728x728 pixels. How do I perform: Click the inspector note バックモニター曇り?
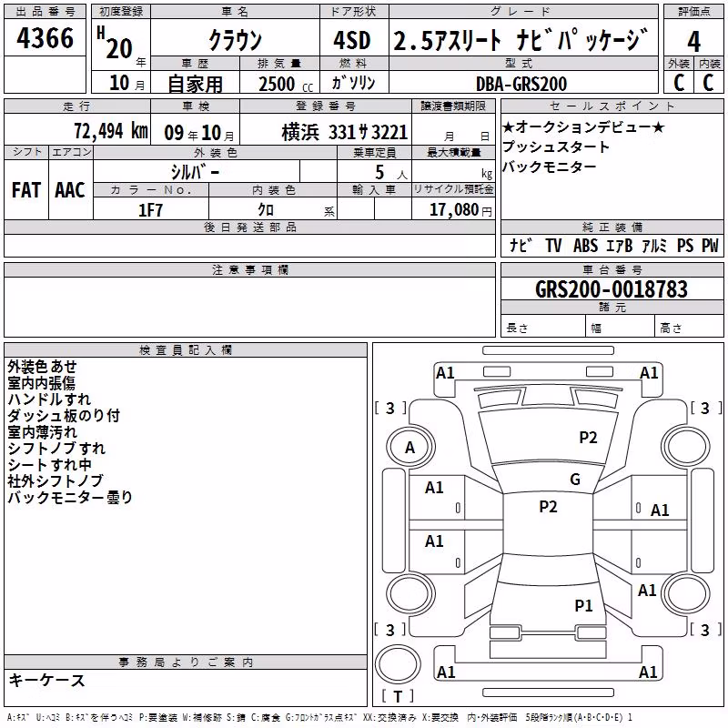[70, 497]
